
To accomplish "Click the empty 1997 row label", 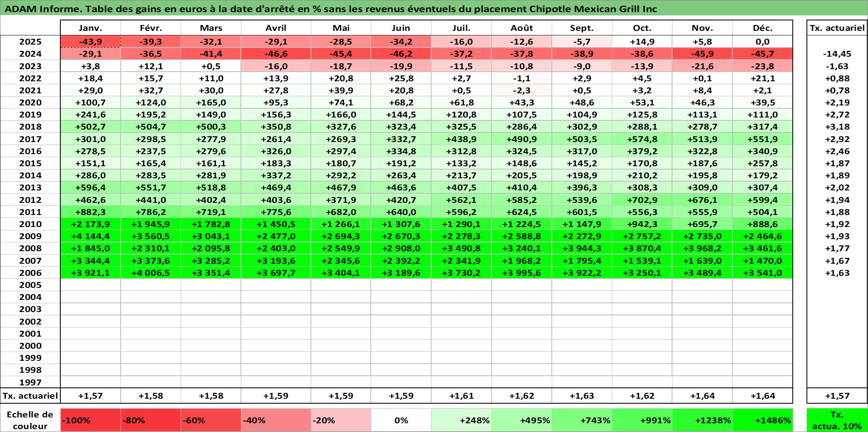I will 30,382.
